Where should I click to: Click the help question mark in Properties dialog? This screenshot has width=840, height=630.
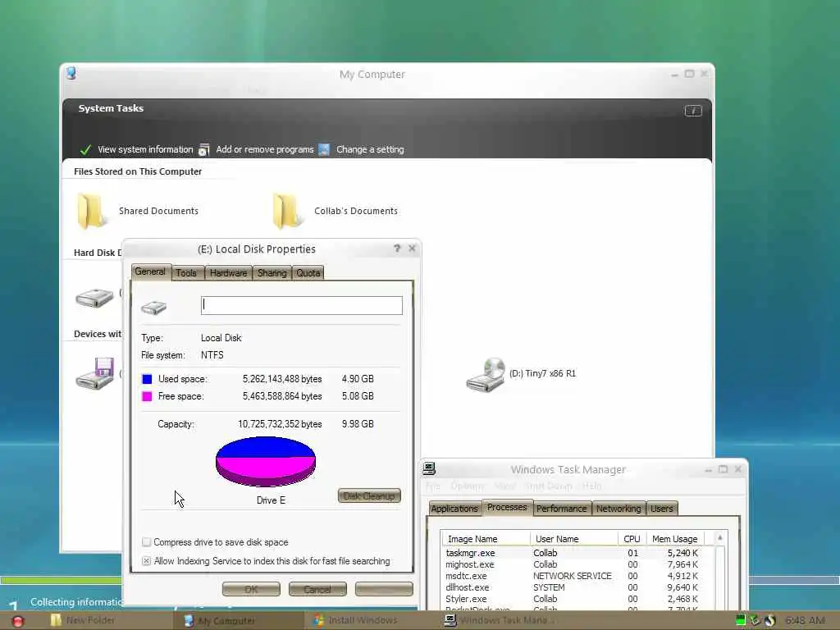(397, 248)
